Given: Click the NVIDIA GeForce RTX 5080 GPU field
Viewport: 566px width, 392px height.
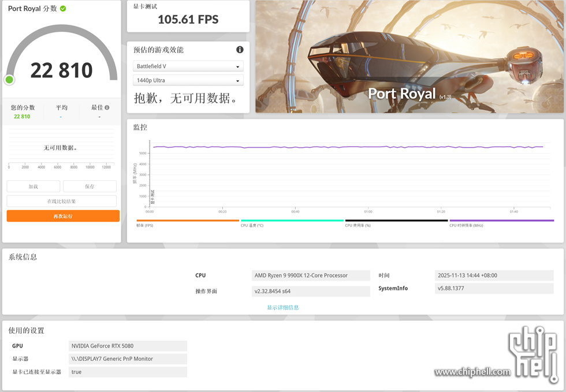Looking at the screenshot, I should pyautogui.click(x=128, y=346).
